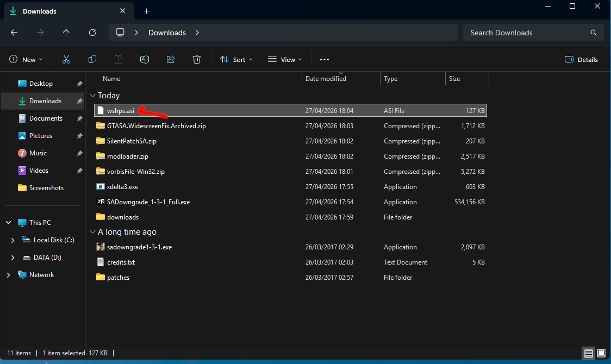Select GTASA.WidescreenFix.Archived.zip
The image size is (611, 364).
click(x=290, y=125)
